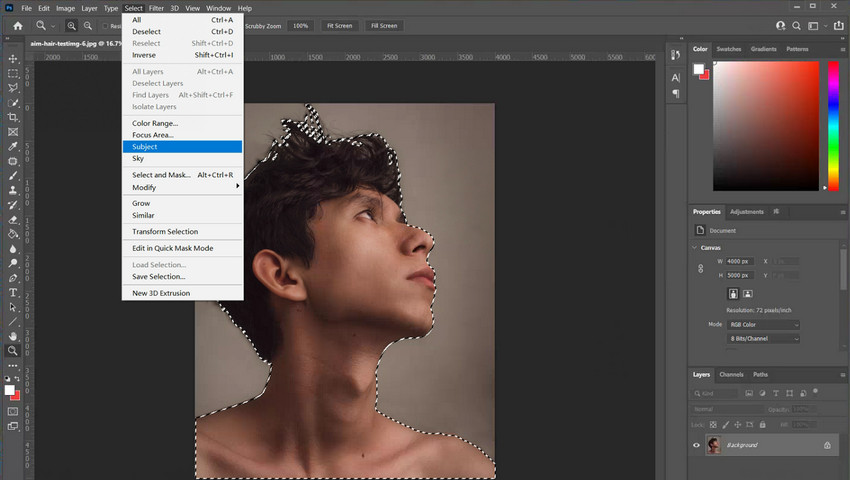This screenshot has height=480, width=850.
Task: Select the Quick Selection tool
Action: coord(13,103)
